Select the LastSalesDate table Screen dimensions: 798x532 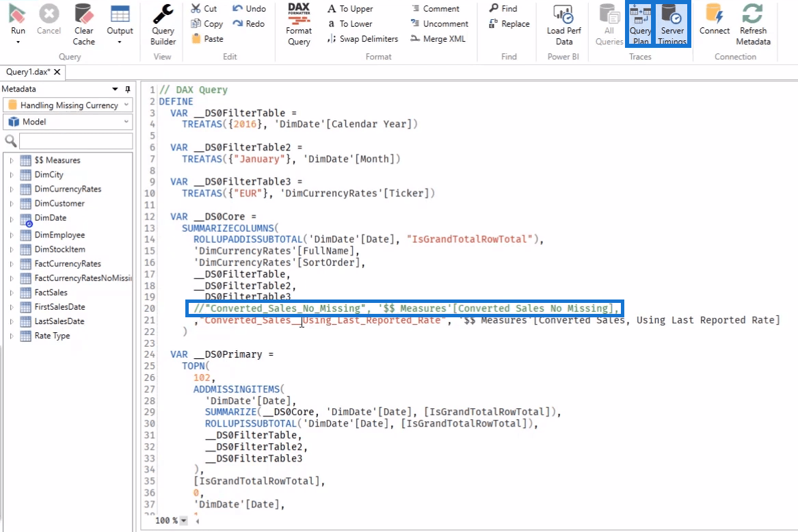point(59,321)
